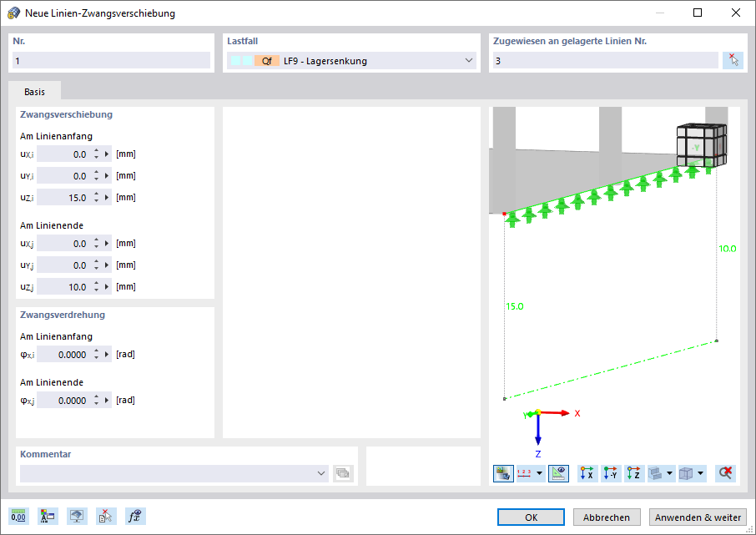This screenshot has width=756, height=535.
Task: Click the uY,i value field
Action: (x=64, y=175)
